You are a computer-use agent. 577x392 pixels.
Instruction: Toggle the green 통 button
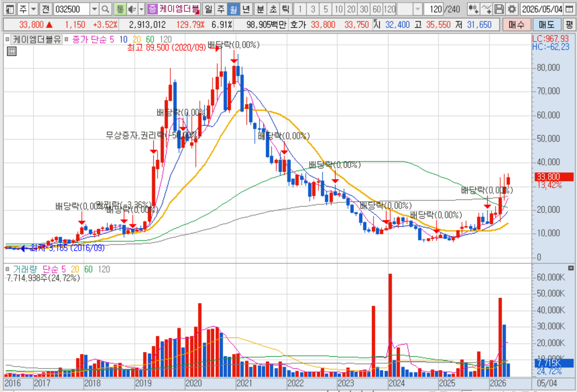(119, 9)
